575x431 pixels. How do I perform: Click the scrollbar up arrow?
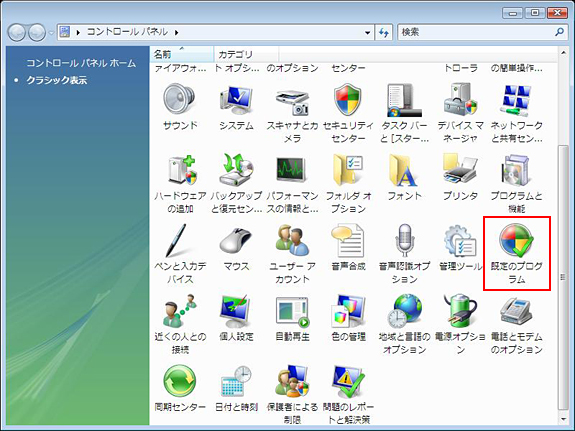coord(563,53)
